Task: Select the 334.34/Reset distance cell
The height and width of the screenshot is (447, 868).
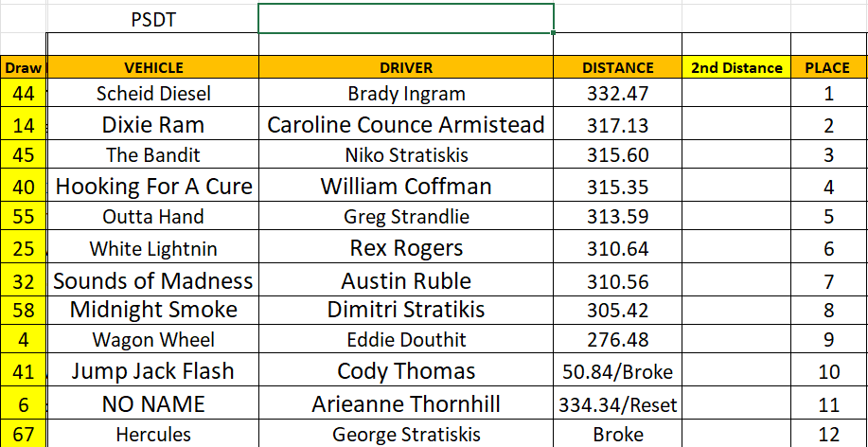Action: (617, 404)
